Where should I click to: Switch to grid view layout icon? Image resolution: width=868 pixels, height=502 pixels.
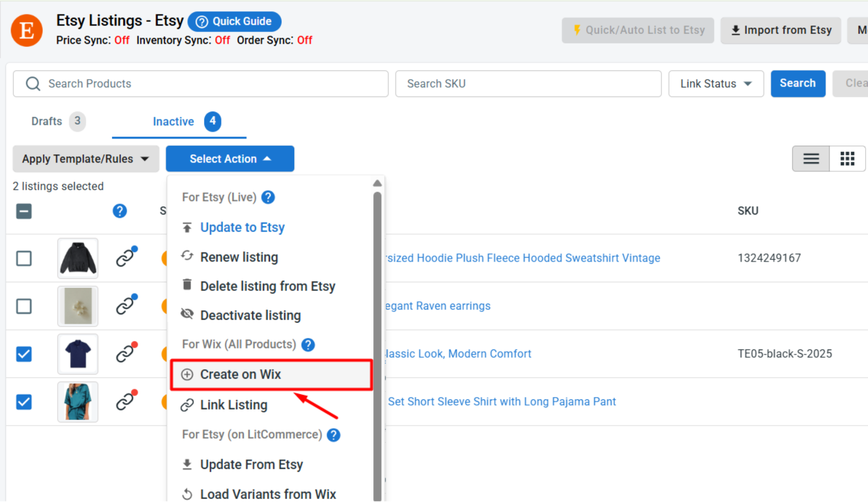pyautogui.click(x=847, y=159)
